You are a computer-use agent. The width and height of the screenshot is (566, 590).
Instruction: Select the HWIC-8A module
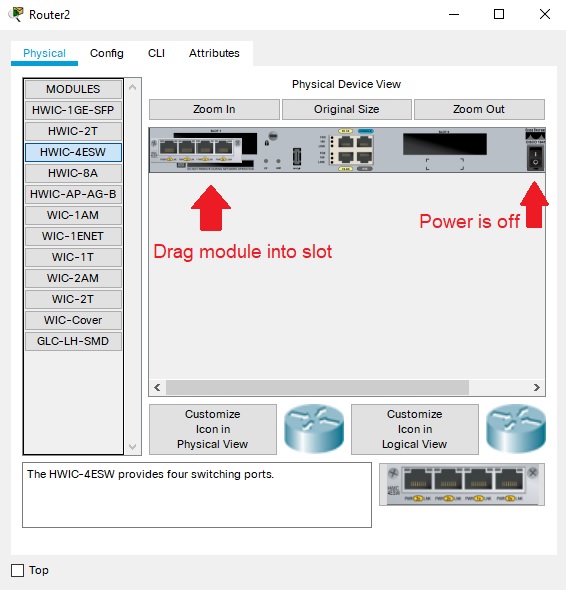pos(73,173)
